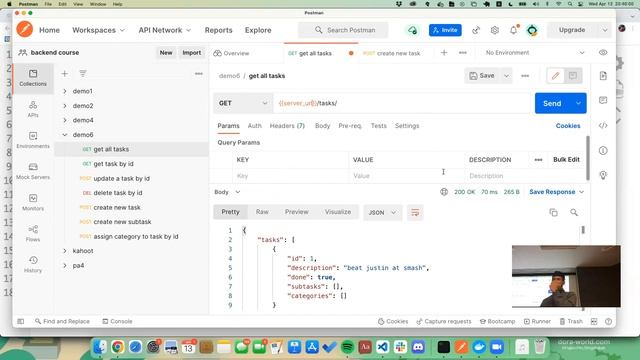Open the History sidebar panel

tap(33, 264)
